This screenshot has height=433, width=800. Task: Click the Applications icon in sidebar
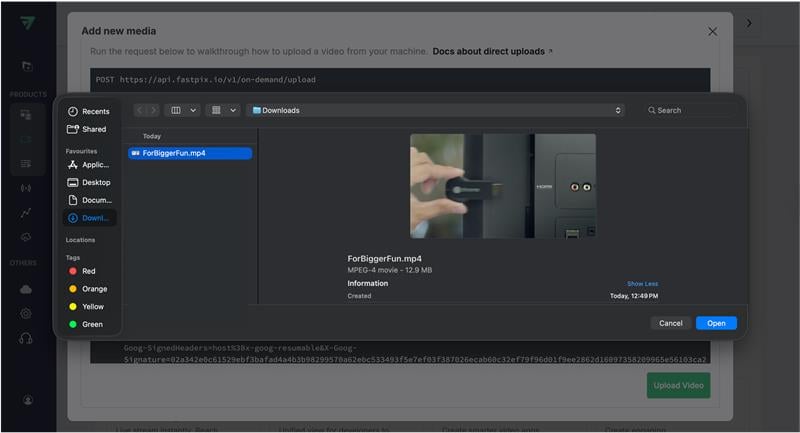pyautogui.click(x=73, y=165)
